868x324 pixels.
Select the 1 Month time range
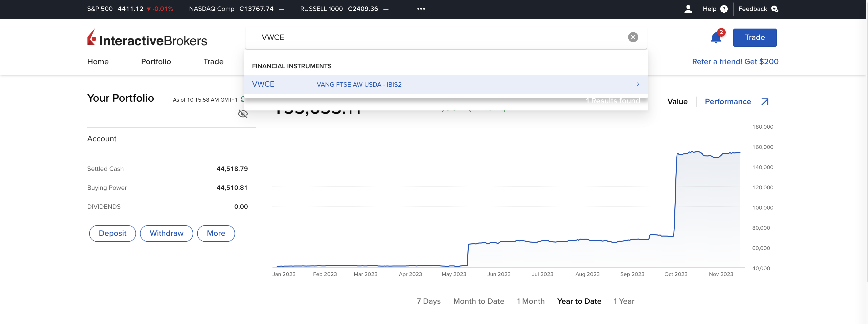tap(530, 301)
